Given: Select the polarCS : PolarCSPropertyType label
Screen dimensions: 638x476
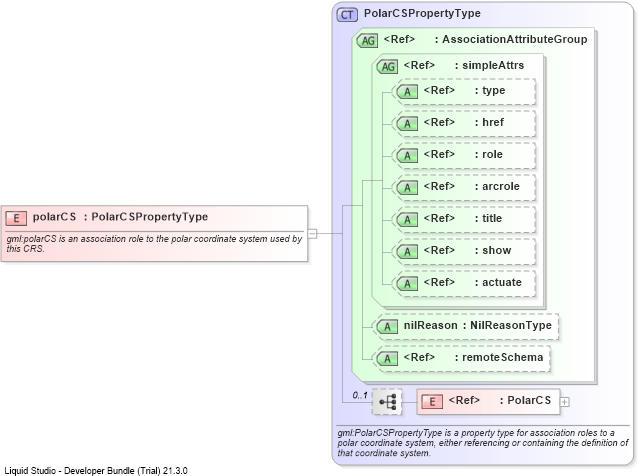Looking at the screenshot, I should click(120, 217).
